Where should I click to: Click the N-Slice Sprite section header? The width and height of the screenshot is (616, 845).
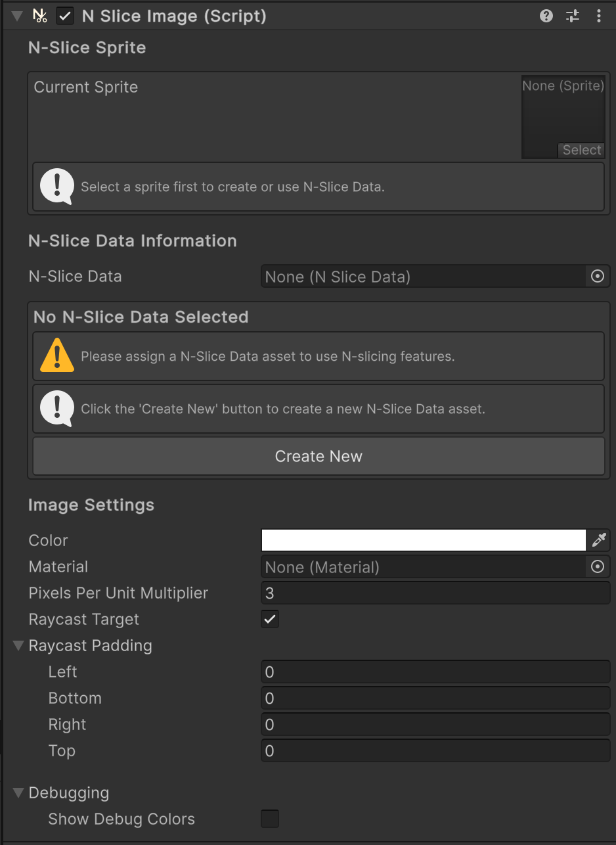pos(87,48)
